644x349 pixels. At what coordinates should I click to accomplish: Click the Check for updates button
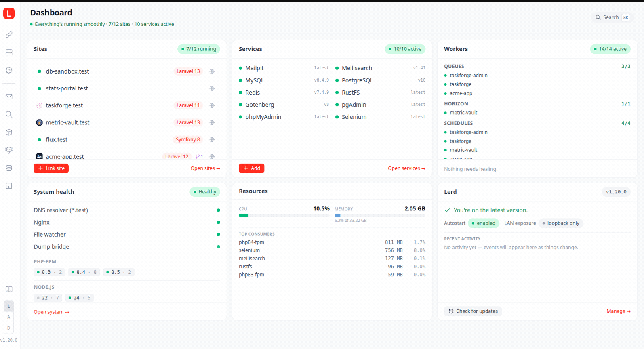point(473,311)
